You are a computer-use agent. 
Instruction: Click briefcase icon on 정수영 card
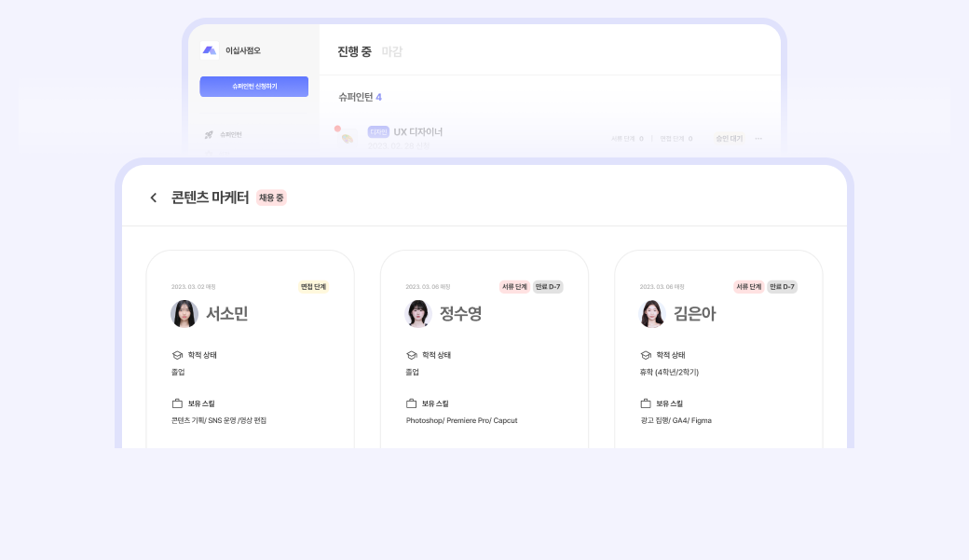click(412, 403)
